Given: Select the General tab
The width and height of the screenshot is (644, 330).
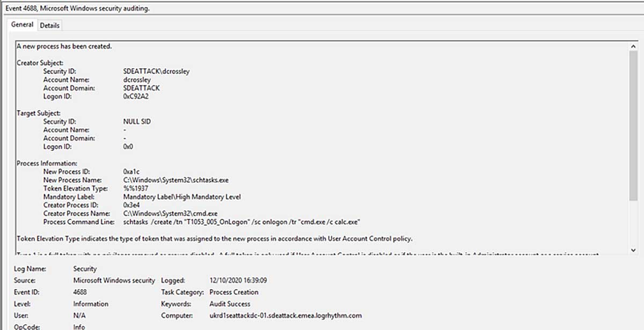Looking at the screenshot, I should point(23,25).
